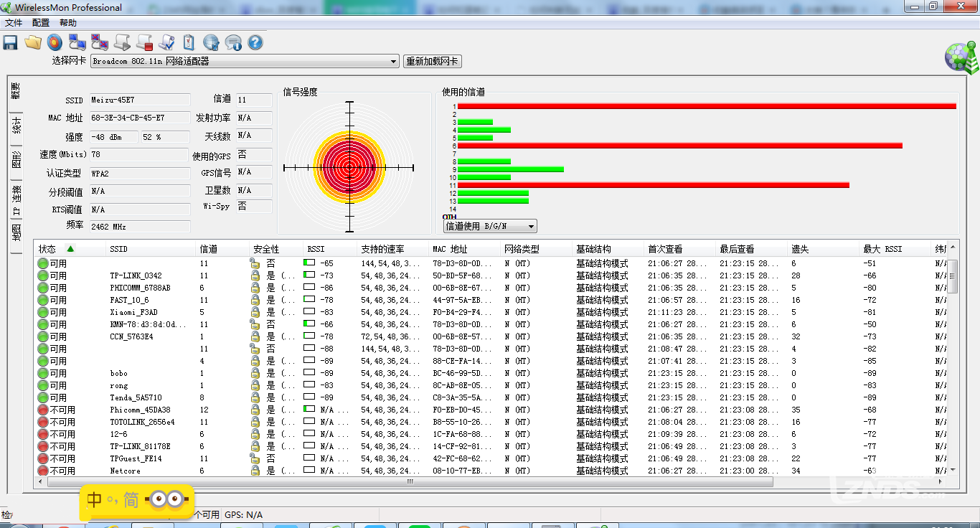The height and width of the screenshot is (528, 980).
Task: Click the clipboard checklist toolbar icon
Action: pyautogui.click(x=189, y=42)
